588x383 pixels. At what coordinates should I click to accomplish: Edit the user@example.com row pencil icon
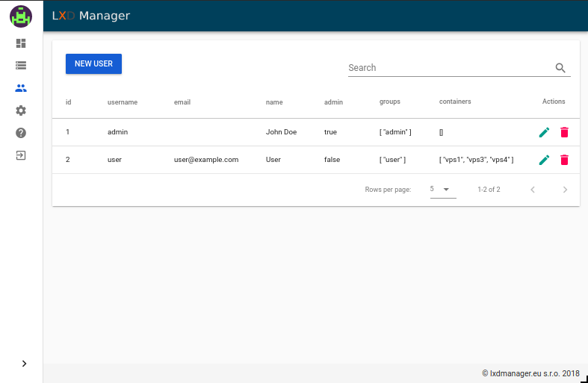point(544,160)
